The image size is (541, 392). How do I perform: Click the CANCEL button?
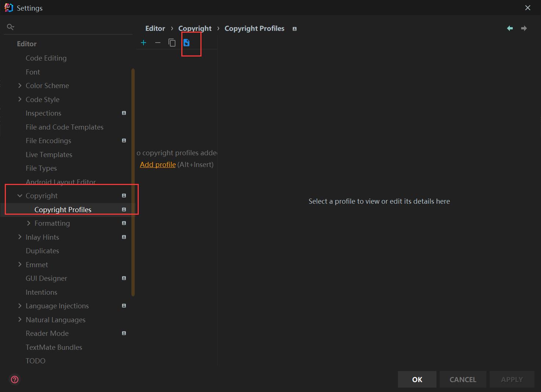(463, 380)
